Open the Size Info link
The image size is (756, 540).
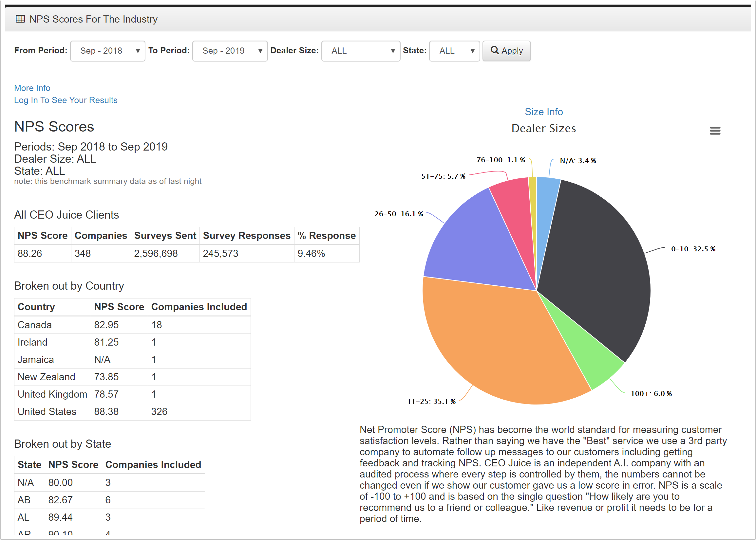(x=544, y=112)
